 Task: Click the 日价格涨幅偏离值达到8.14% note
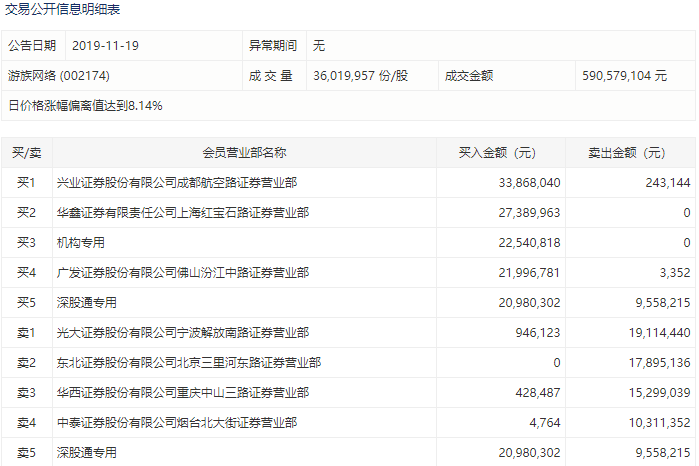[x=85, y=106]
